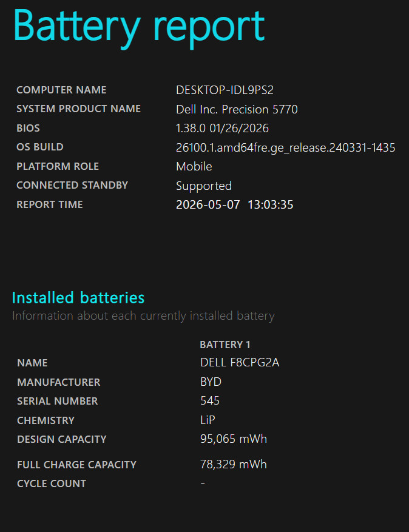The width and height of the screenshot is (409, 532).
Task: Click computer name value DESKTOP-IDL9PS2
Action: (225, 90)
